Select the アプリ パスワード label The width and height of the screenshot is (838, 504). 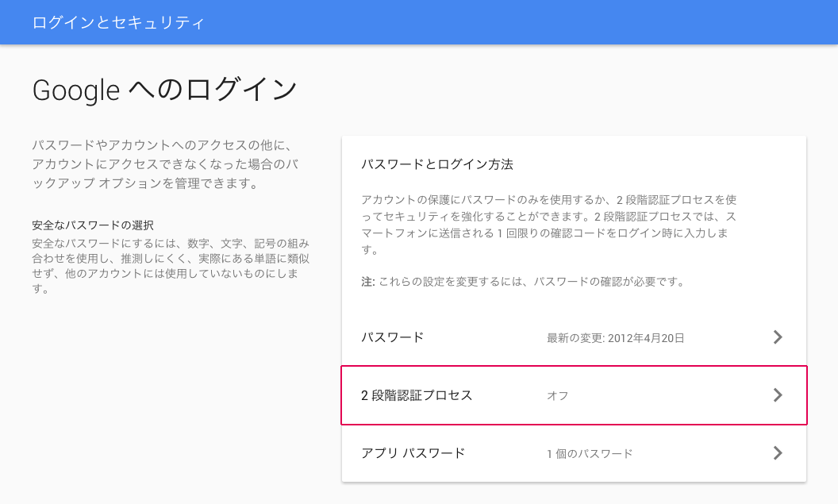point(413,453)
